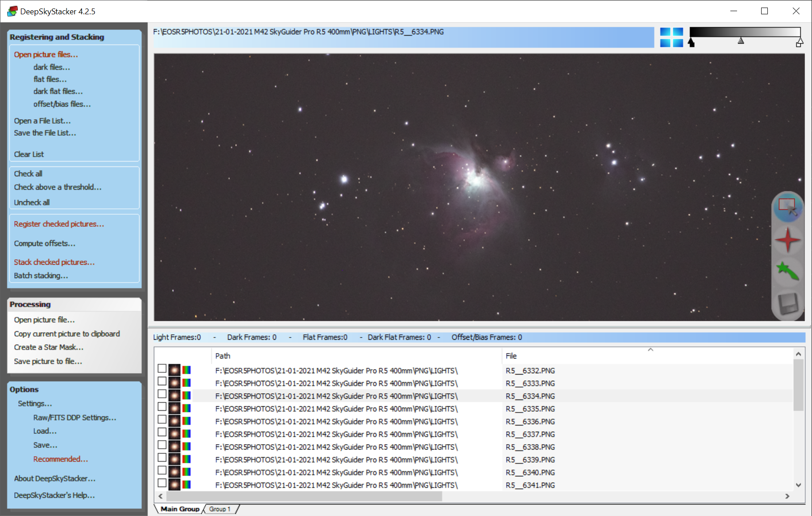Select the green comet editing tool

(788, 271)
